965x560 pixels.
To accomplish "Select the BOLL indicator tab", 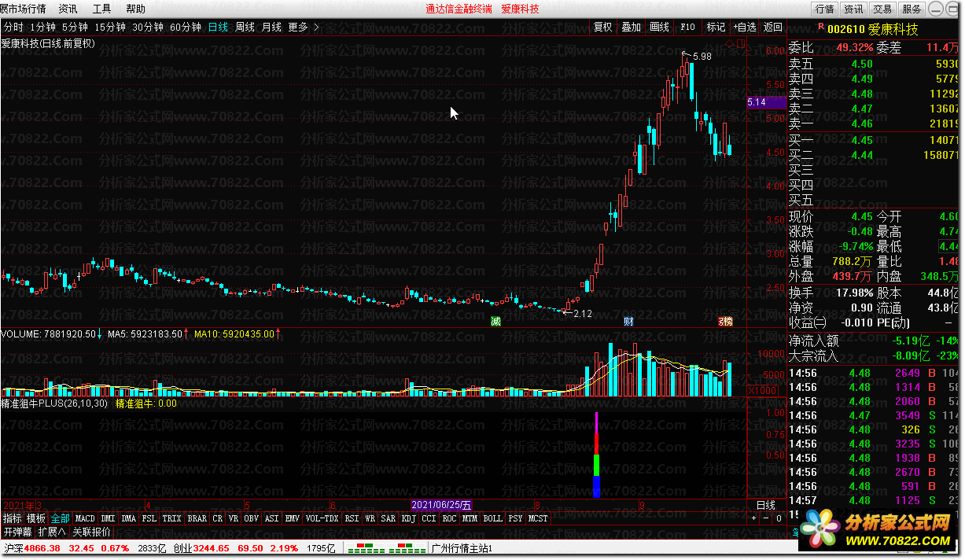I will tap(493, 518).
